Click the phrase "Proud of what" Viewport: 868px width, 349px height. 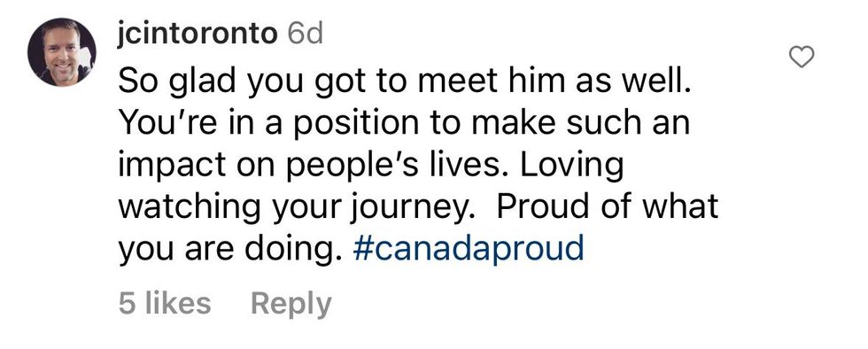pos(608,206)
